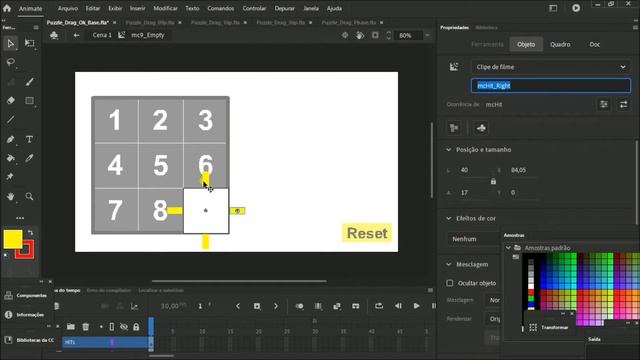Toggle Ocultar objeto checkbox

(450, 283)
